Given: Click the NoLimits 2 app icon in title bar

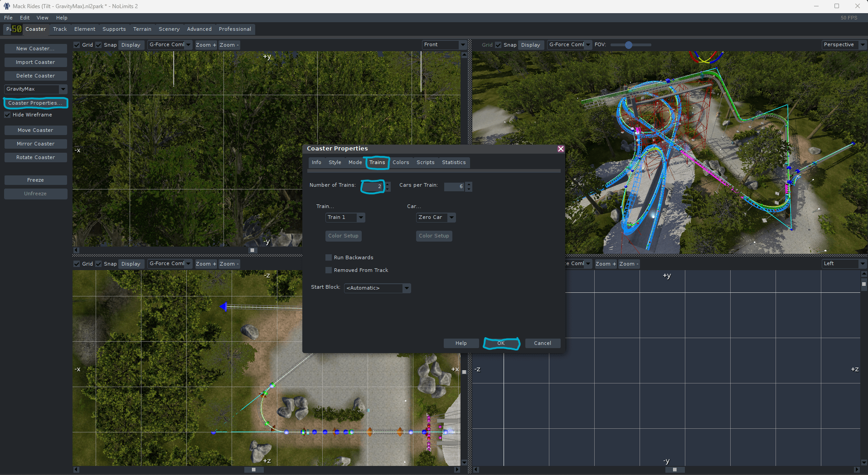Looking at the screenshot, I should pyautogui.click(x=7, y=6).
